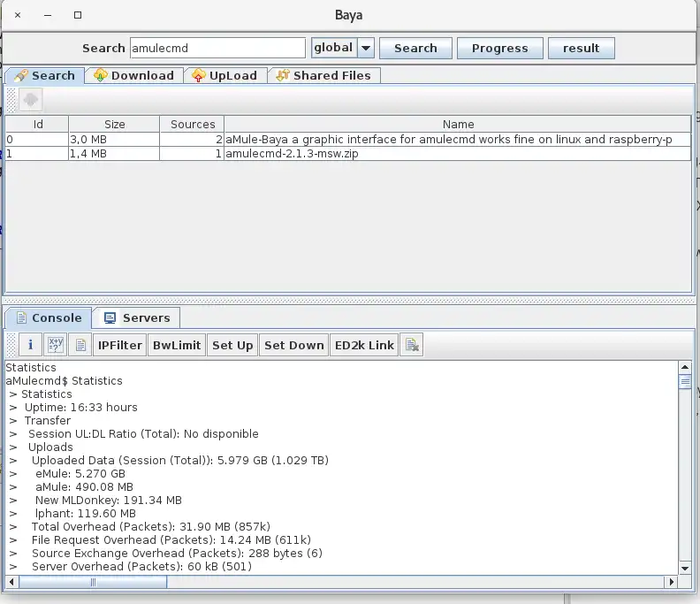Click the document page icon in Console toolbar

(80, 345)
